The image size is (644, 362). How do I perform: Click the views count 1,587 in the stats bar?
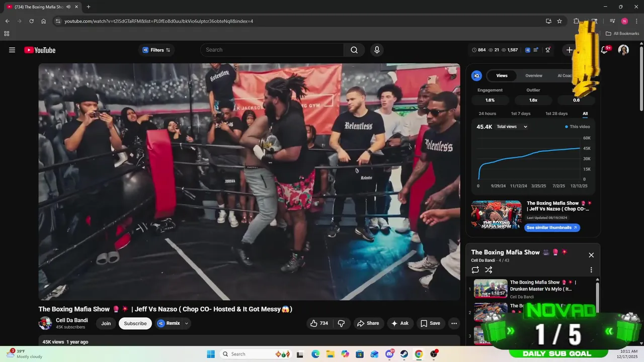510,50
